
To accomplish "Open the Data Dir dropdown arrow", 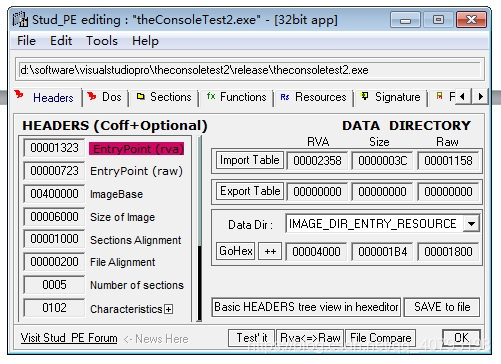I will (x=471, y=224).
